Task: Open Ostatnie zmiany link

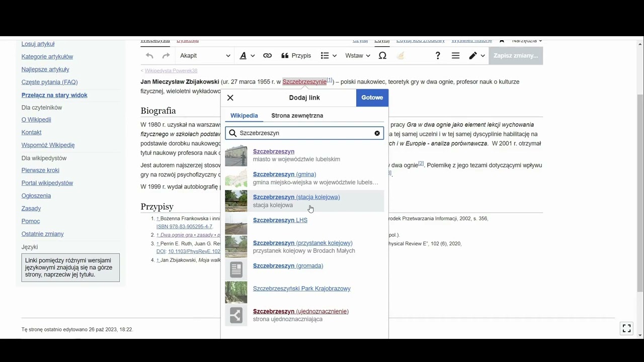Action: pos(42,234)
